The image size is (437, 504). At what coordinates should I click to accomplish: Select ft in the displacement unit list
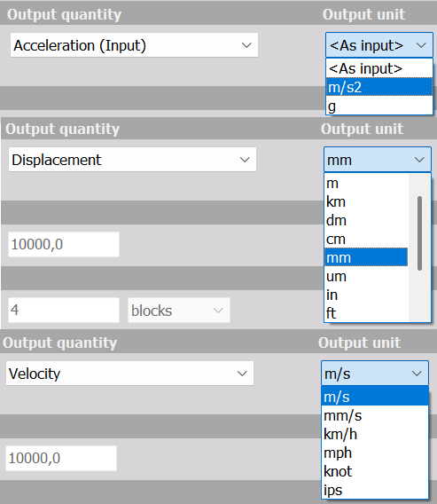tap(366, 313)
